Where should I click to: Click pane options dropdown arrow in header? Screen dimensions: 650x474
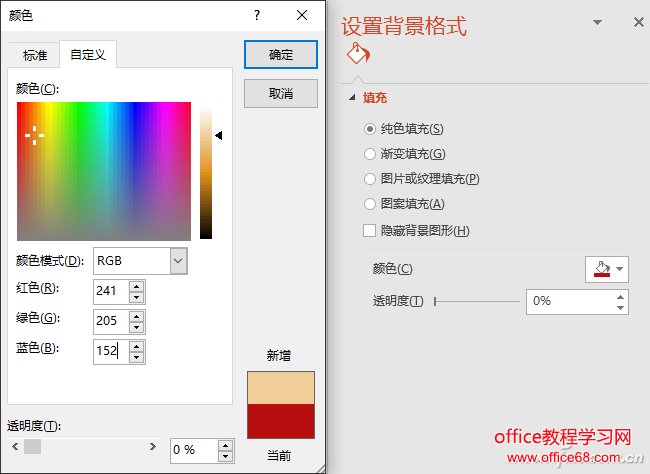click(597, 22)
